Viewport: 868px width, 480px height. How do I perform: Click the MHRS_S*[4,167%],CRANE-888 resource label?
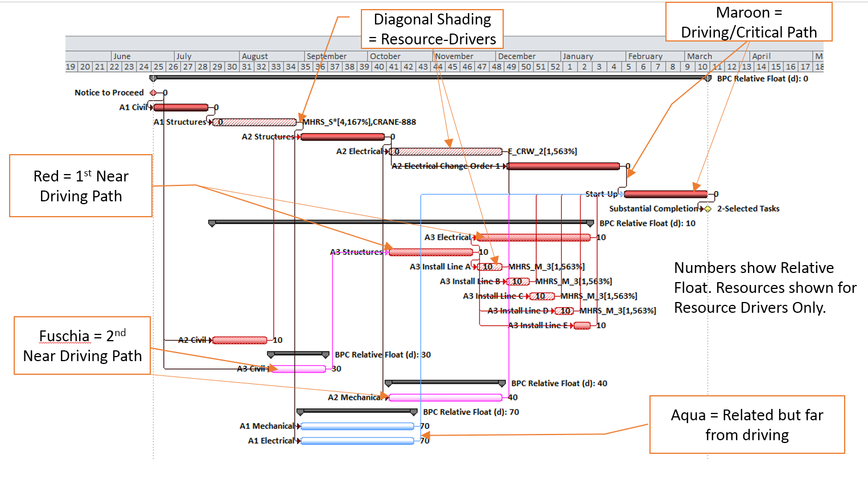pyautogui.click(x=359, y=122)
